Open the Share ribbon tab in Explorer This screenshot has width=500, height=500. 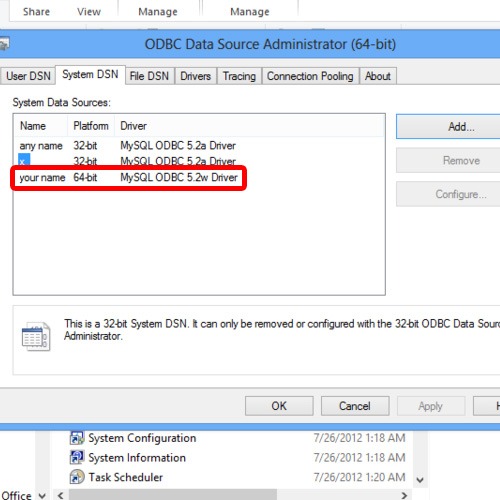36,12
